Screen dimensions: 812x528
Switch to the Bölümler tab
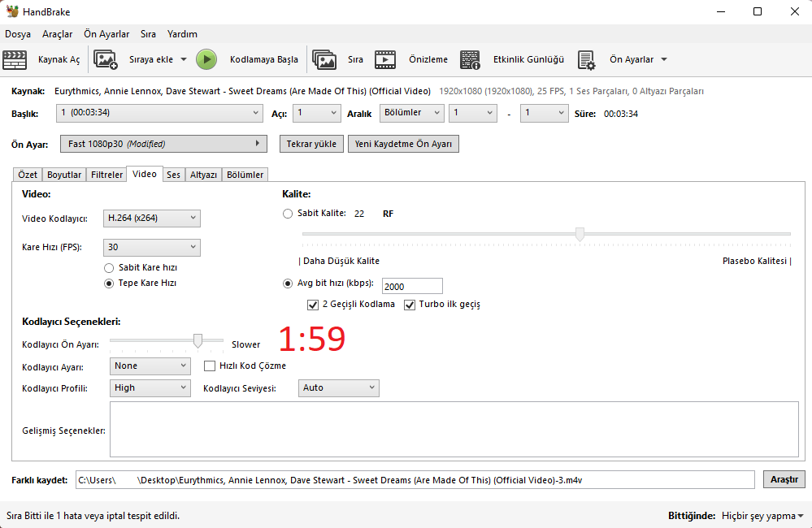pyautogui.click(x=245, y=175)
